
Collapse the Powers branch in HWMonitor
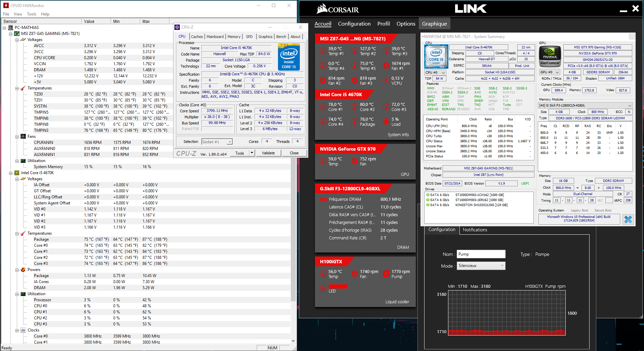point(17,270)
